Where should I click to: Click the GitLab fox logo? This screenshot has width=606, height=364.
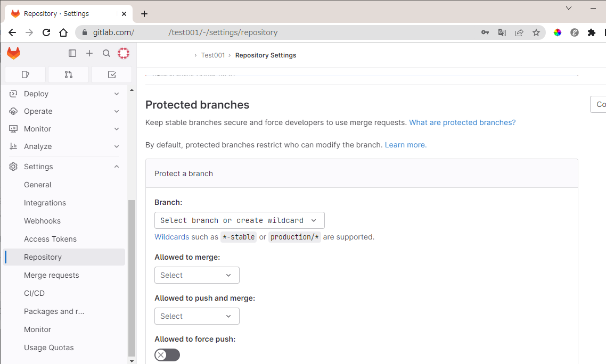tap(13, 53)
